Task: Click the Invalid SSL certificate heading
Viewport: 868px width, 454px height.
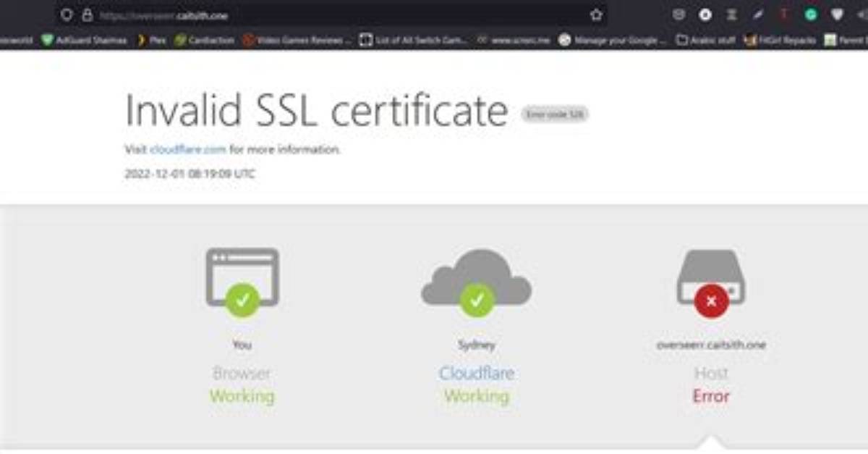Action: pos(317,111)
